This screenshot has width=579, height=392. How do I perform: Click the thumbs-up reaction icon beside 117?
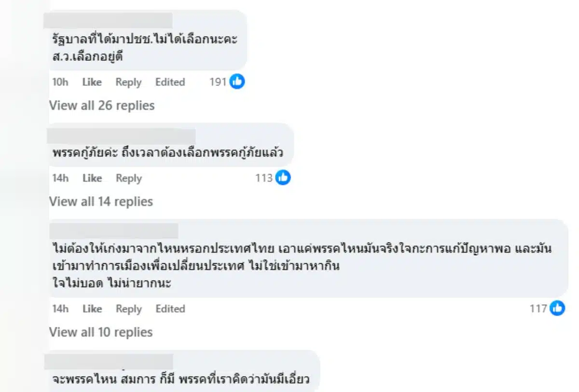pos(557,308)
